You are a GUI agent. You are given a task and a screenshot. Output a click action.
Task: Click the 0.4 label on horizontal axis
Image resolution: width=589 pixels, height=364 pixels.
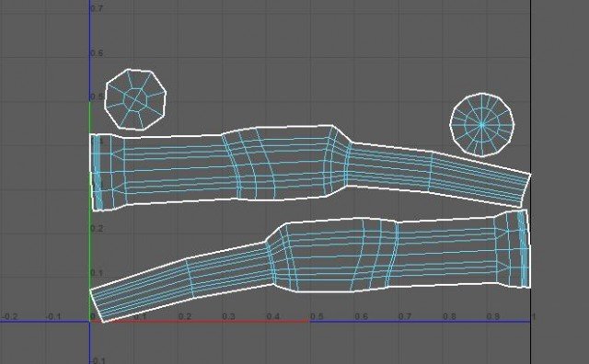coord(272,317)
